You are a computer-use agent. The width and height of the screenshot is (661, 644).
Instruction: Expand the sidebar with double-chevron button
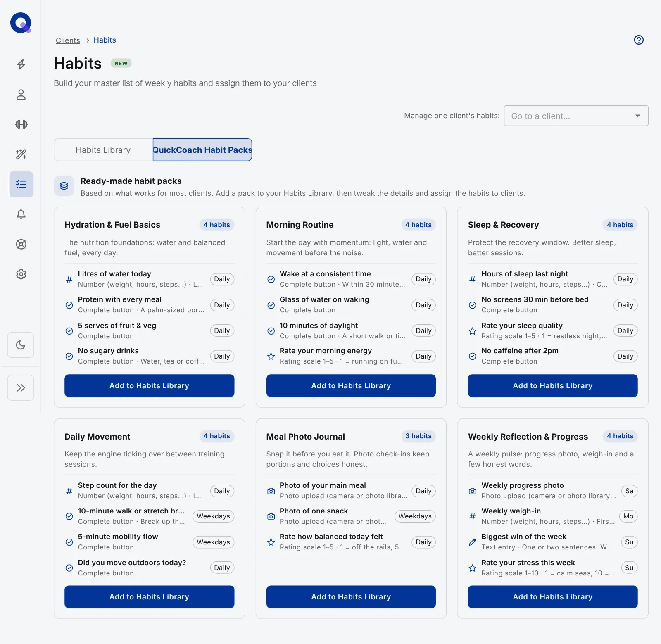coord(21,388)
